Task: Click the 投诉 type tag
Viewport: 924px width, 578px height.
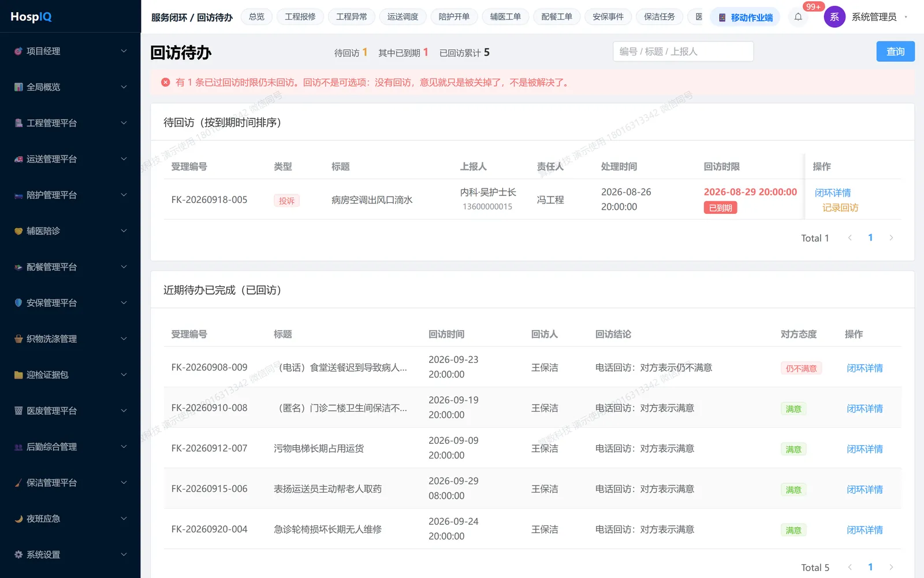Action: [x=286, y=201]
